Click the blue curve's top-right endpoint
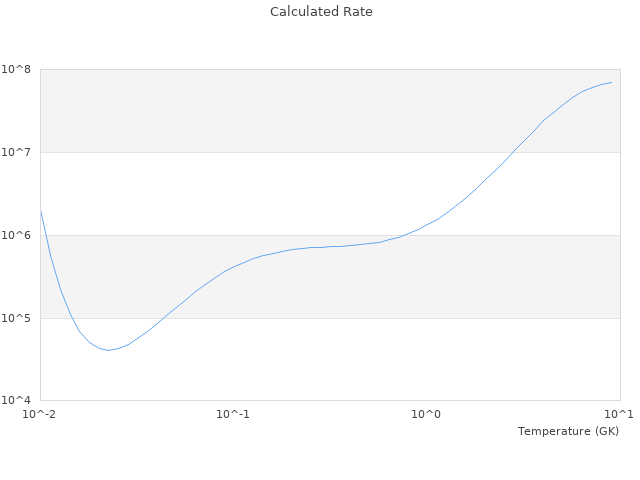Screen dimensions: 640x480 (611, 82)
